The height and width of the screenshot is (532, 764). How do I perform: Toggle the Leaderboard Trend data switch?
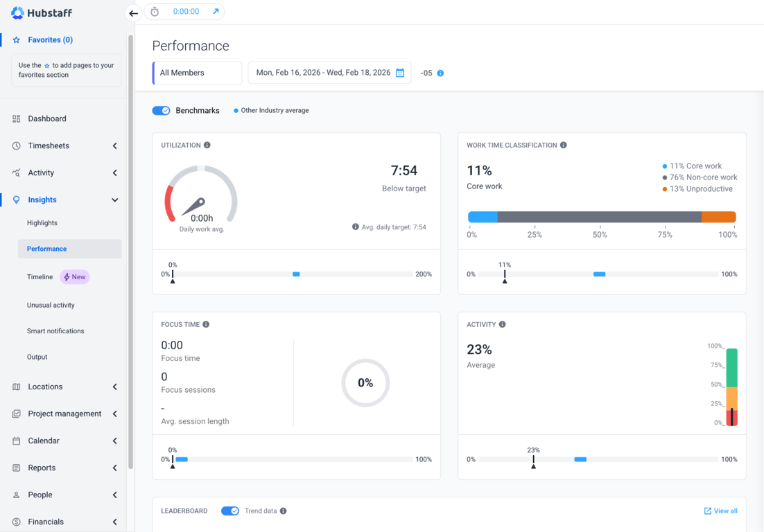230,511
